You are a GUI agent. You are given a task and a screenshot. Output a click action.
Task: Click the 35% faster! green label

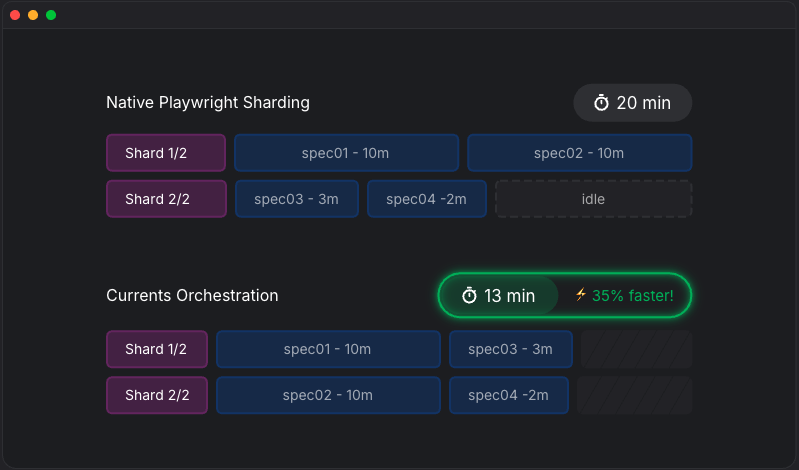pos(632,296)
